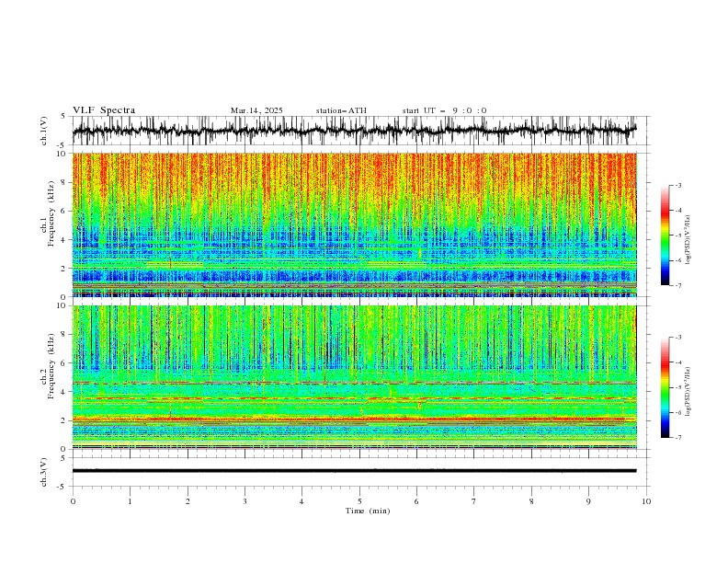Click the time axis tick label '4'
The image size is (728, 563).
click(x=301, y=501)
